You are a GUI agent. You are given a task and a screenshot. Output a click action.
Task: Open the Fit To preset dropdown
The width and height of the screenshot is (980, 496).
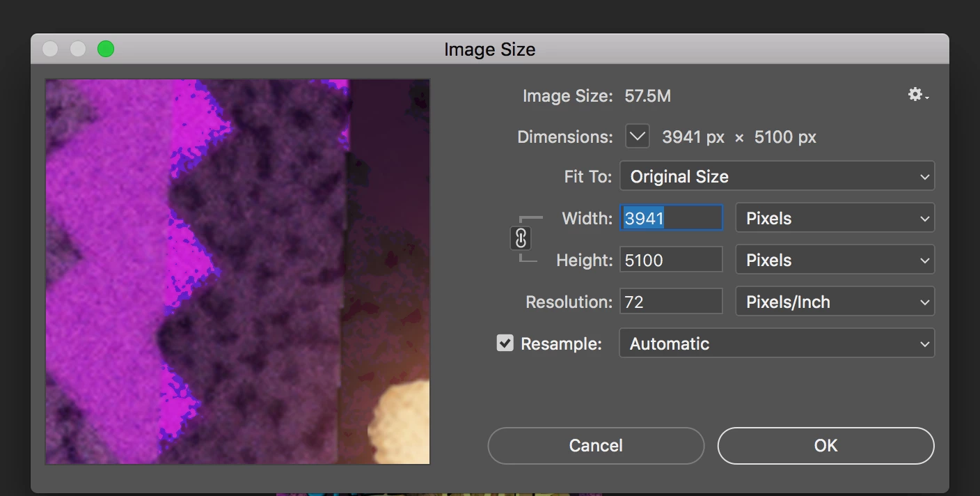point(776,176)
